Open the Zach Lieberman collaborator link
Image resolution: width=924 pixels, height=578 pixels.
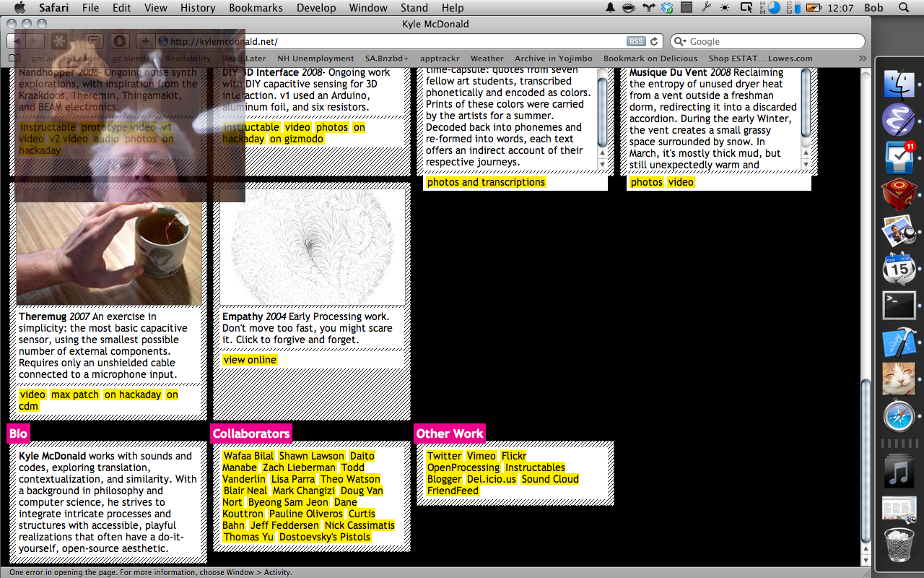click(x=299, y=467)
